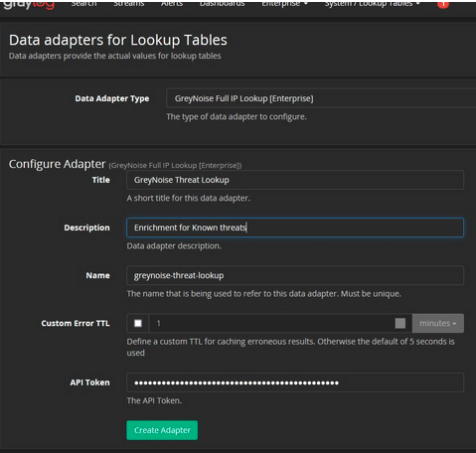
Task: Go to the Streams page
Action: (x=129, y=3)
